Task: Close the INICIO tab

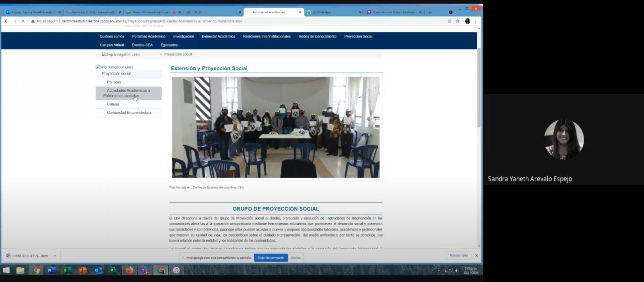Action: coord(240,12)
